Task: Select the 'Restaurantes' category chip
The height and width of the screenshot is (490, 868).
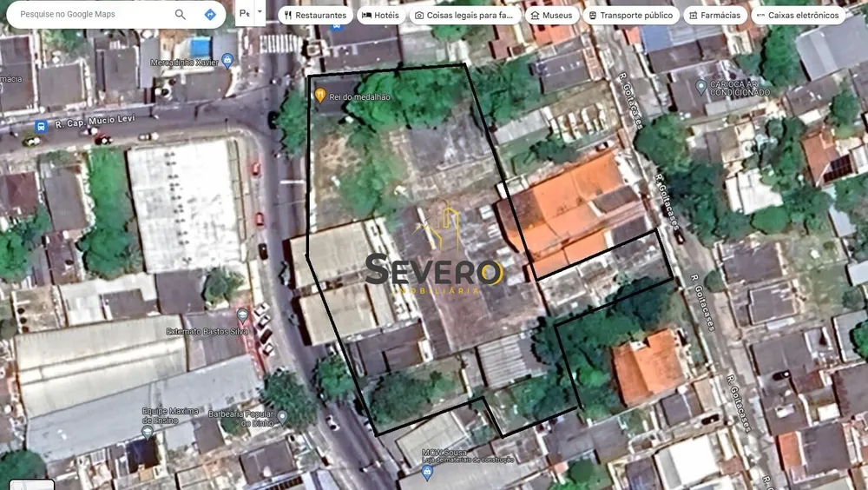Action: [x=315, y=16]
